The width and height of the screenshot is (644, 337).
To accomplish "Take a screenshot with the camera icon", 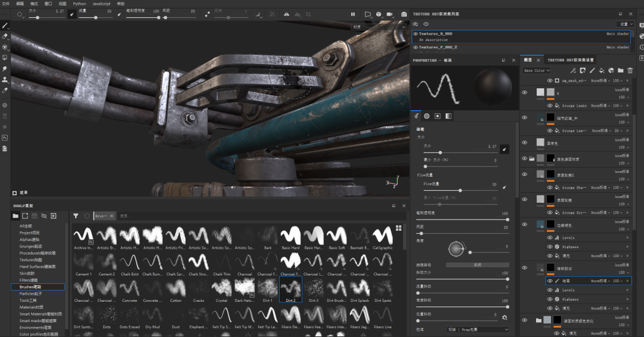I will click(x=404, y=14).
